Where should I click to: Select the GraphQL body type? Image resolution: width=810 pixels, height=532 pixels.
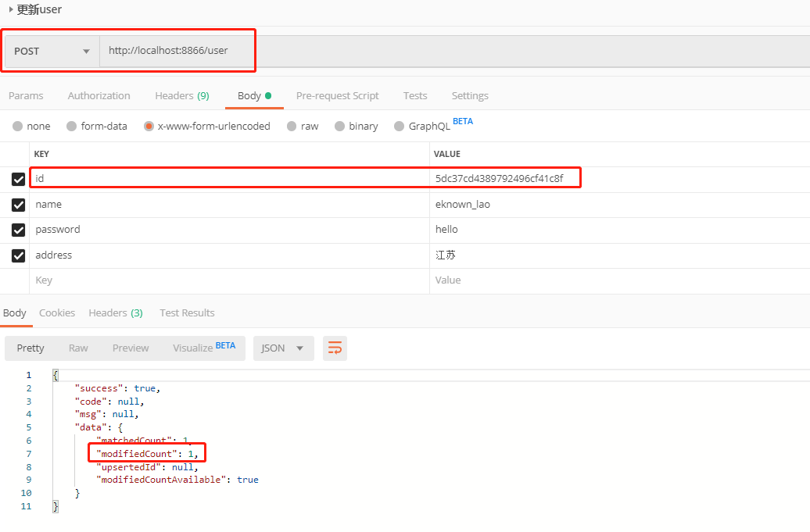399,127
